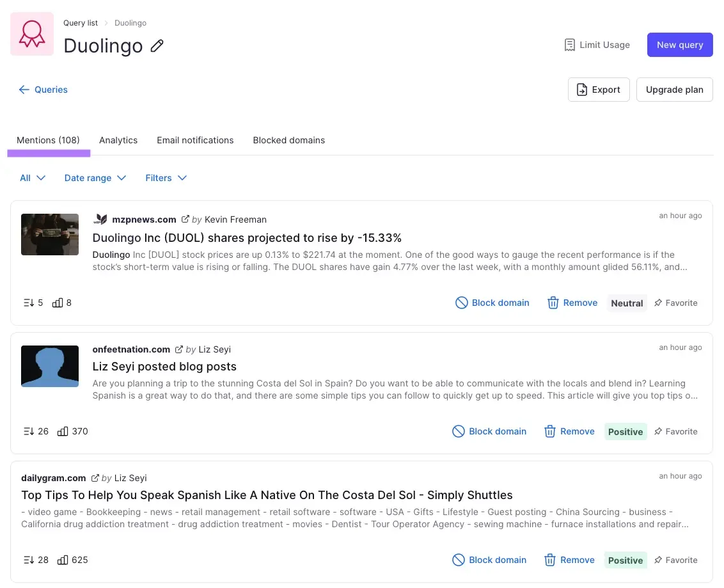The width and height of the screenshot is (724, 588).
Task: Click the Upgrade plan button
Action: [674, 90]
